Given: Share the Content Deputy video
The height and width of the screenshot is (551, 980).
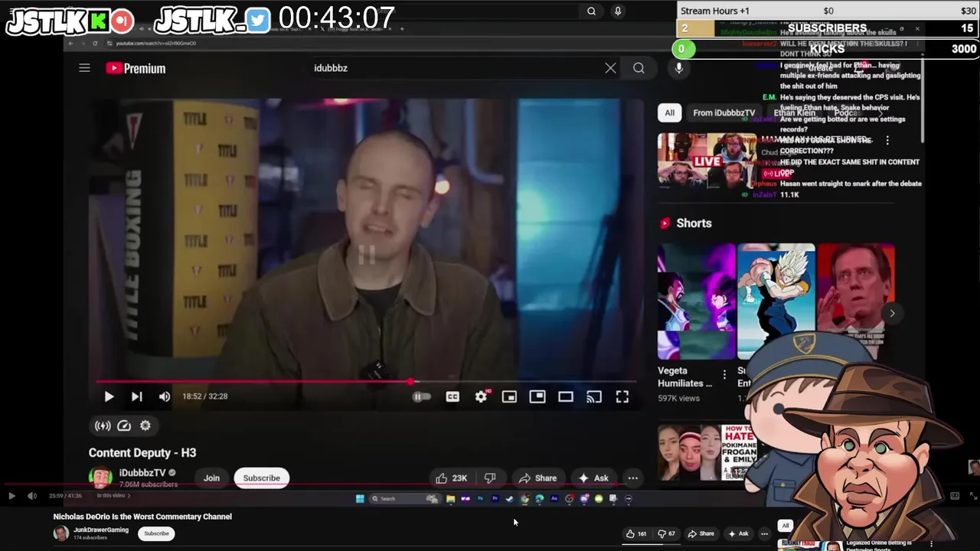Looking at the screenshot, I should click(x=537, y=478).
